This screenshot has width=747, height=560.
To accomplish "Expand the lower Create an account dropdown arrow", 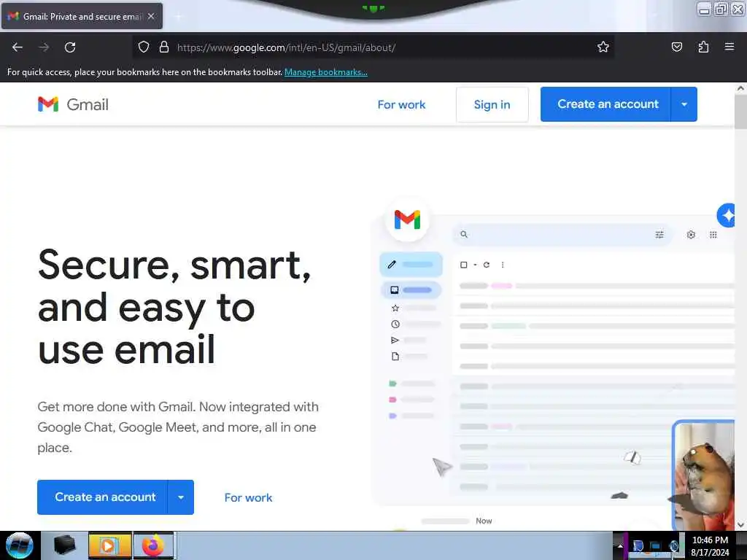I will click(181, 497).
